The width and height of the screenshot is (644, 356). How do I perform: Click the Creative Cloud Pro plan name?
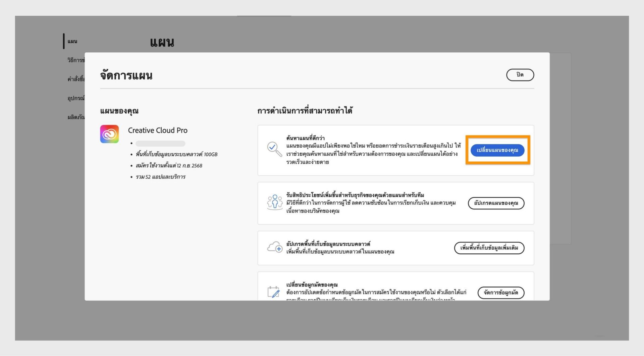point(158,131)
